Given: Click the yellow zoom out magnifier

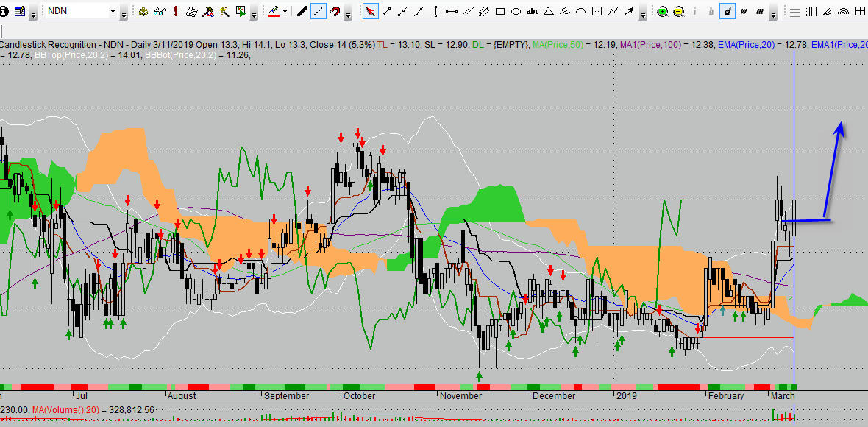Looking at the screenshot, I should click(x=677, y=12).
